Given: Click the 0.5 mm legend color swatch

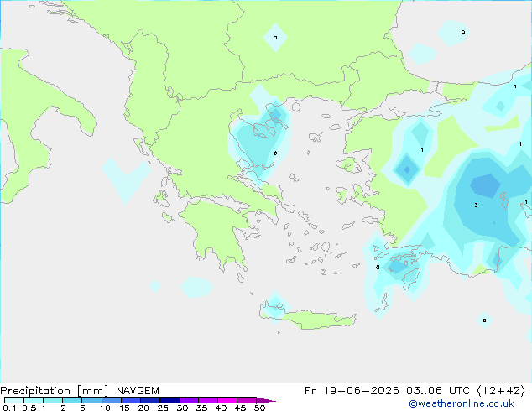Looking at the screenshot, I should pyautogui.click(x=34, y=400).
